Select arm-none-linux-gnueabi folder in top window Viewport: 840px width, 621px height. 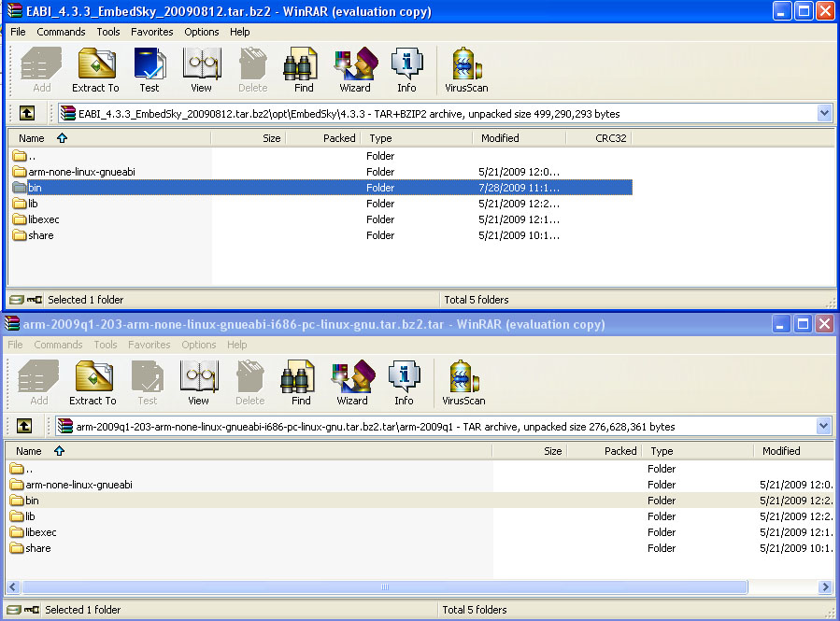[321, 172]
